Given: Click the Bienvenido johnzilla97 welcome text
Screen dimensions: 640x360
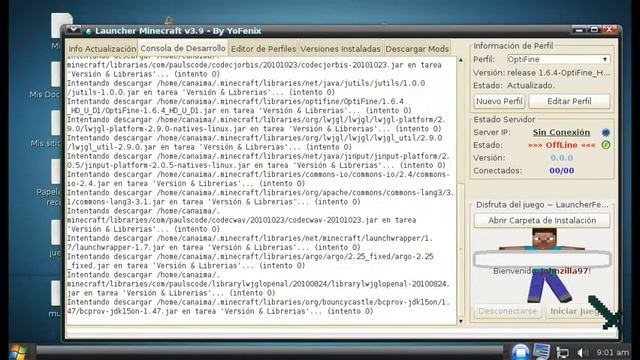Looking at the screenshot, I should [542, 271].
